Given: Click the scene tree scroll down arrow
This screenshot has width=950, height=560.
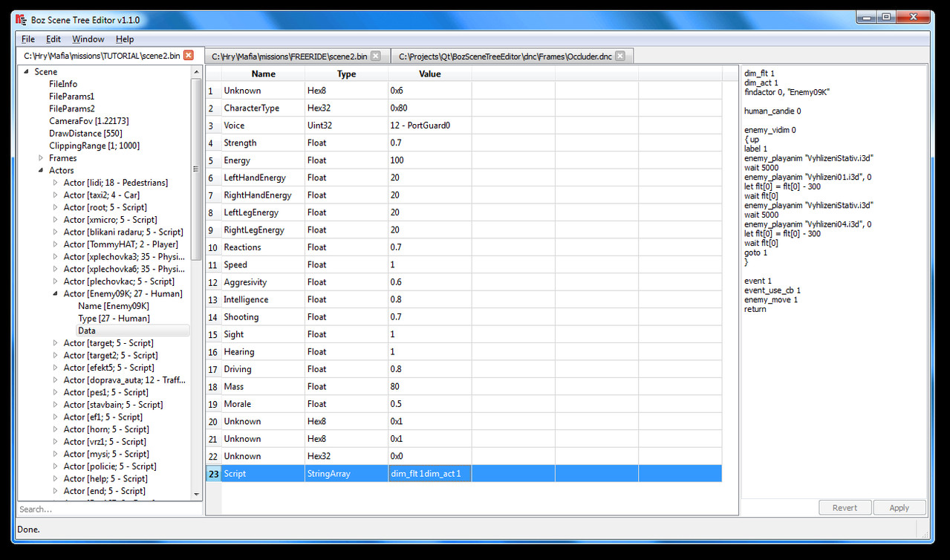Looking at the screenshot, I should pos(197,494).
